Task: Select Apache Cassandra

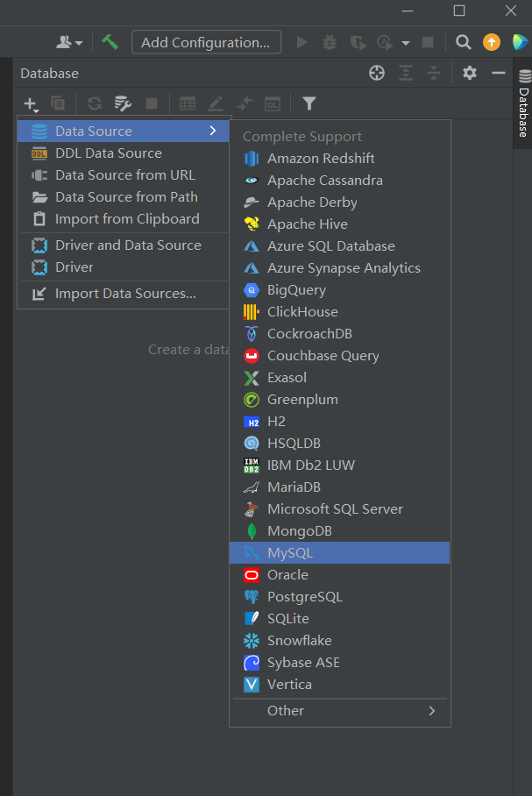Action: 339,181
